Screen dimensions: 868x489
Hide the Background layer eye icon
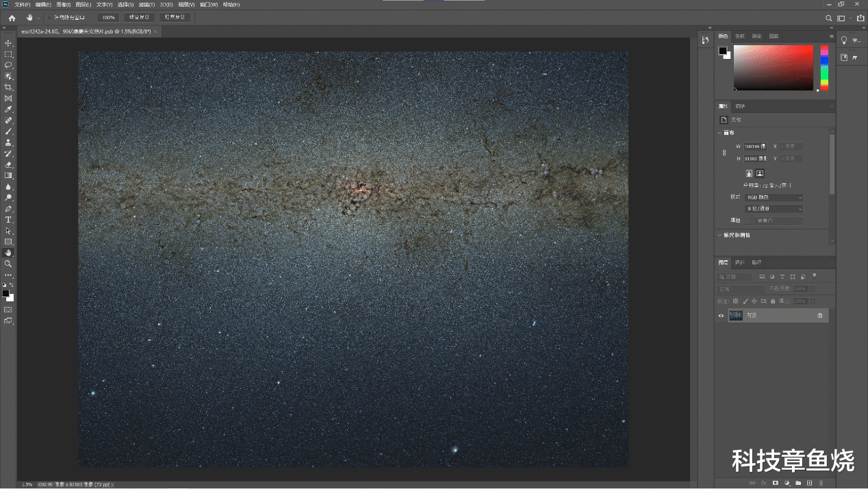(x=721, y=316)
